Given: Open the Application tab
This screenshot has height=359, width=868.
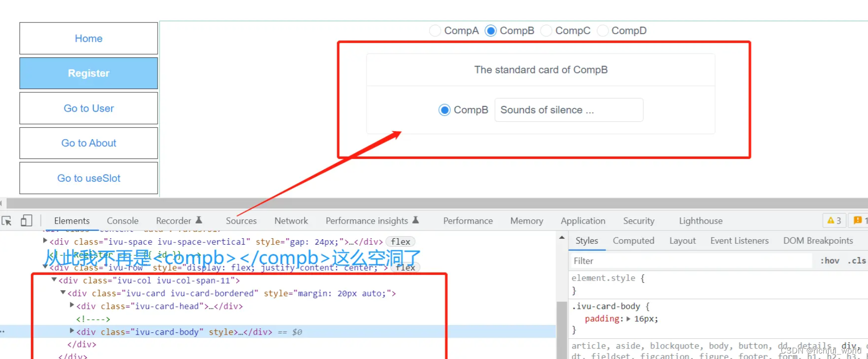Looking at the screenshot, I should pos(583,221).
